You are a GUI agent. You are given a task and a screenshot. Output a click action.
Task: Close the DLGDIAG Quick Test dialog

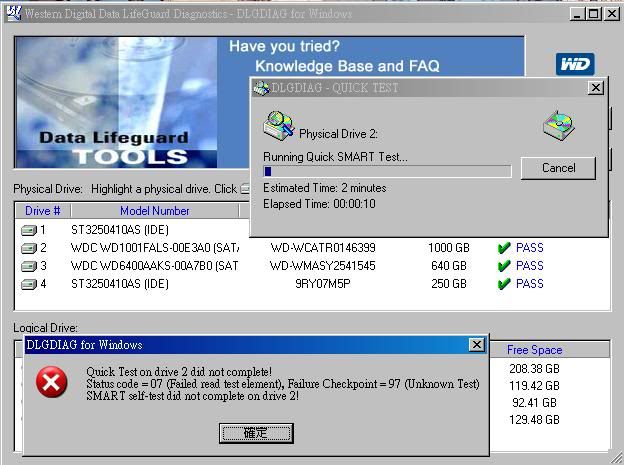click(596, 88)
